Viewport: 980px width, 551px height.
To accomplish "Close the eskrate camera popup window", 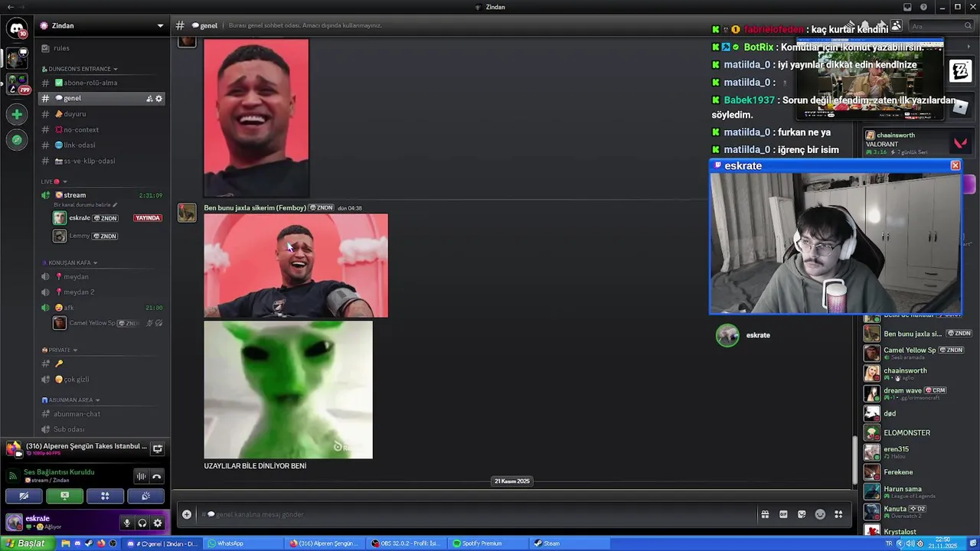I will [955, 165].
